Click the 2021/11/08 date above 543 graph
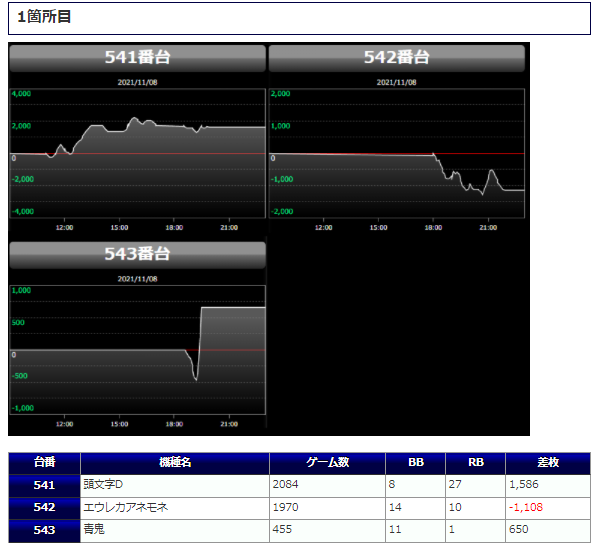Image resolution: width=593 pixels, height=545 pixels. [x=137, y=279]
